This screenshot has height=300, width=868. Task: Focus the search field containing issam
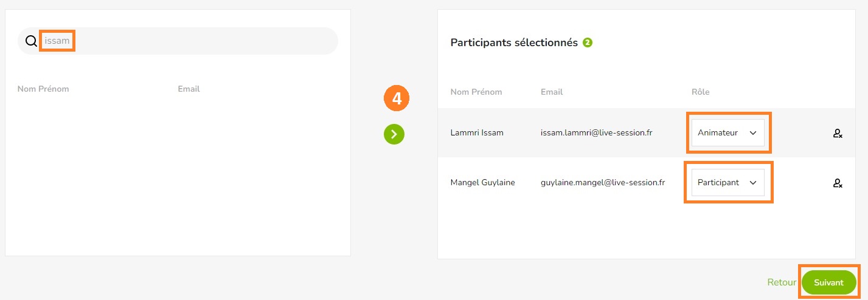(x=178, y=41)
